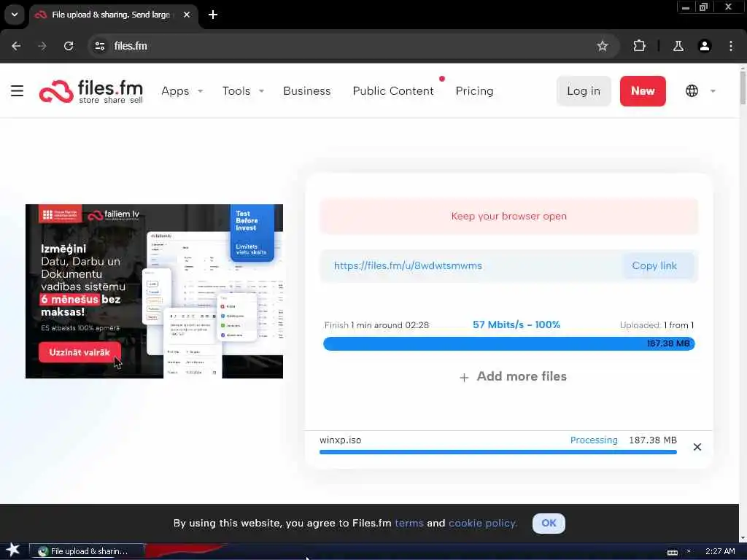747x560 pixels.
Task: Click the 57 Mbits/s – 100% text
Action: 516,324
